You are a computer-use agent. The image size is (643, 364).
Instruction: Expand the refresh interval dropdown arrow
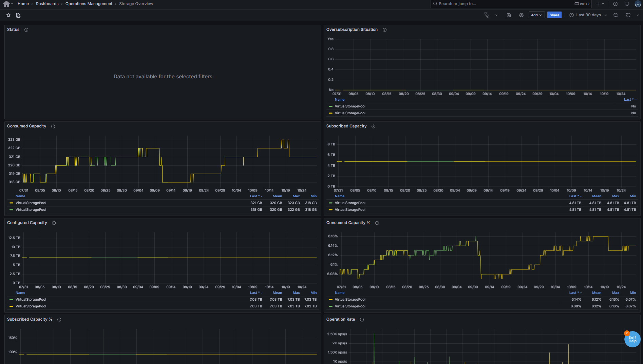tap(638, 15)
